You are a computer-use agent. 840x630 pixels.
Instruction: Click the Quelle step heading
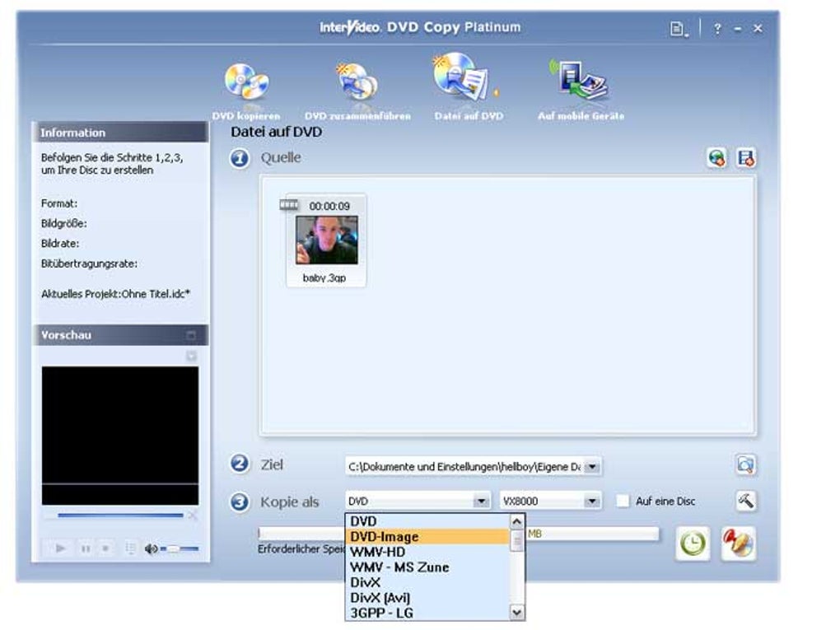[281, 157]
